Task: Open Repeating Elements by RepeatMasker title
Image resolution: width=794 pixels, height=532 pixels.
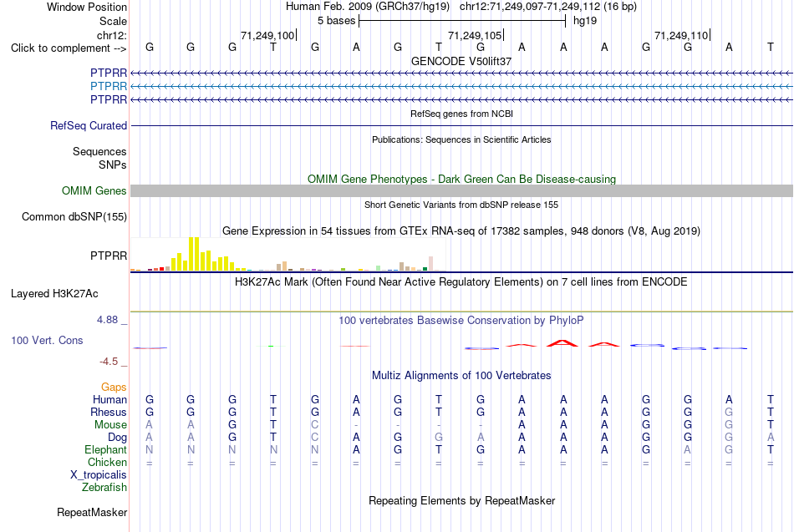Action: 461,500
